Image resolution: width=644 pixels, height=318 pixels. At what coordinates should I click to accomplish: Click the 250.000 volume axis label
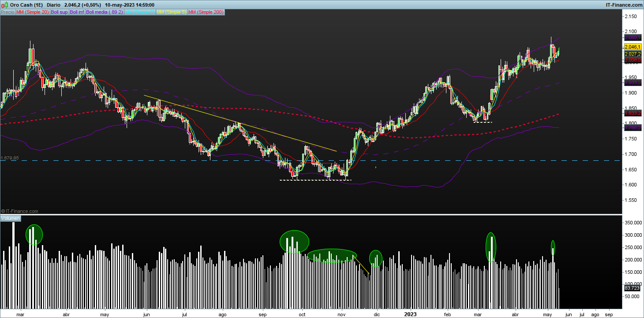click(633, 247)
